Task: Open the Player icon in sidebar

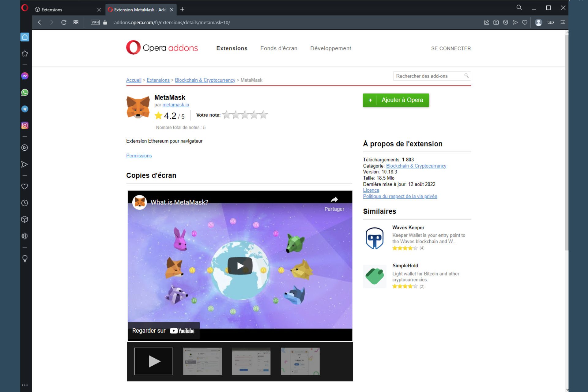Action: (x=25, y=148)
